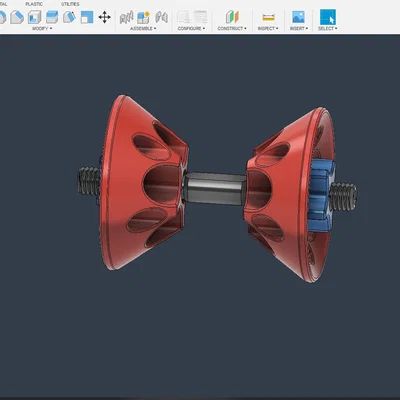Open the MODIFY dropdown menu

(x=42, y=29)
